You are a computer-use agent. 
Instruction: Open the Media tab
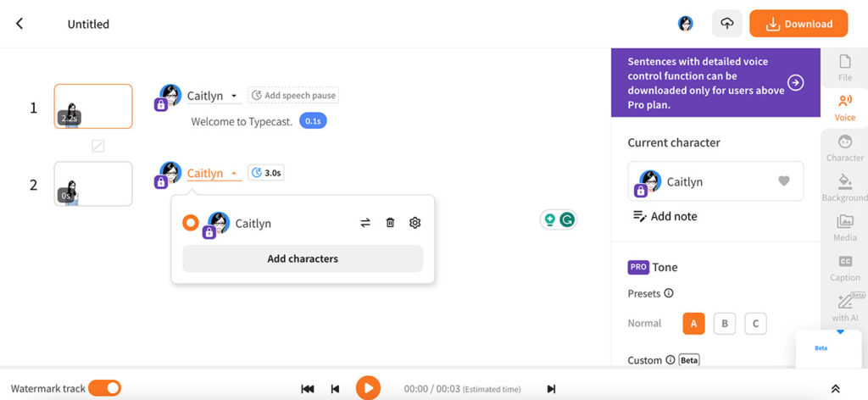click(845, 228)
